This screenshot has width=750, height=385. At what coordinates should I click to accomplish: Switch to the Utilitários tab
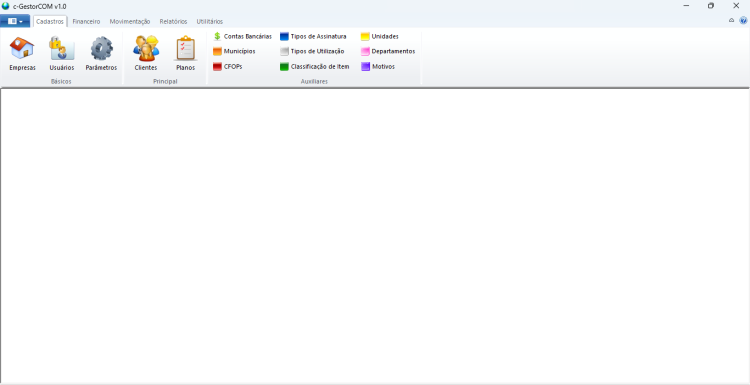[x=210, y=22]
